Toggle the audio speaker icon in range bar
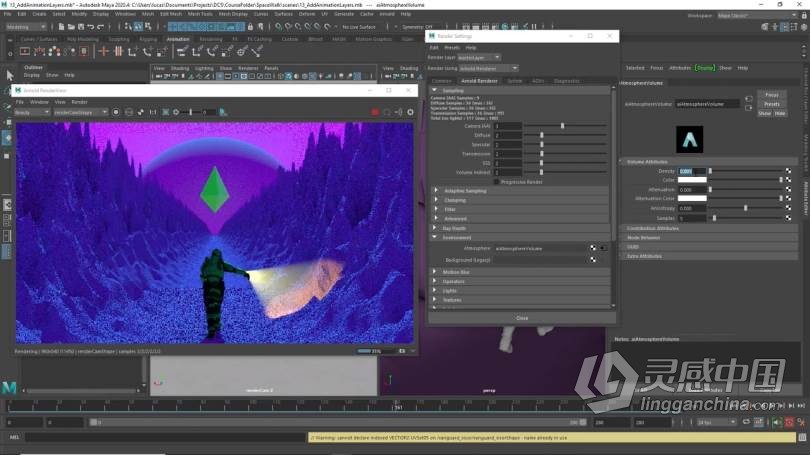Screen dimensions: 810x455 [x=777, y=422]
